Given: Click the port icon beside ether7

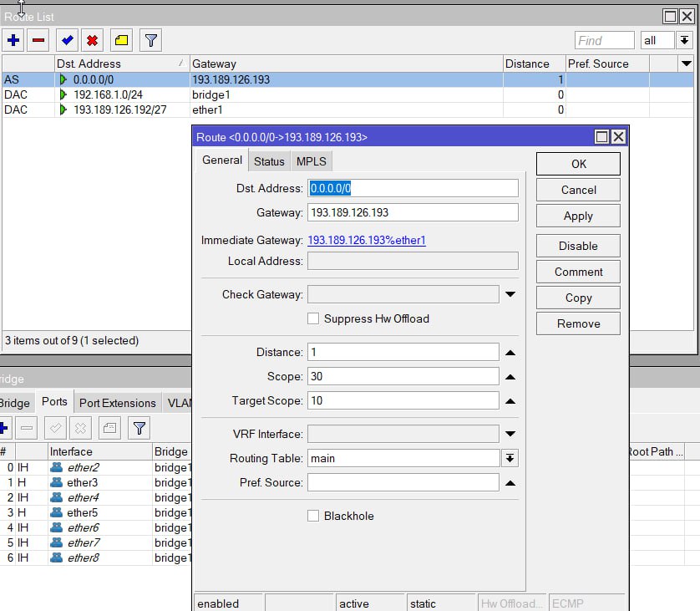Looking at the screenshot, I should [56, 542].
